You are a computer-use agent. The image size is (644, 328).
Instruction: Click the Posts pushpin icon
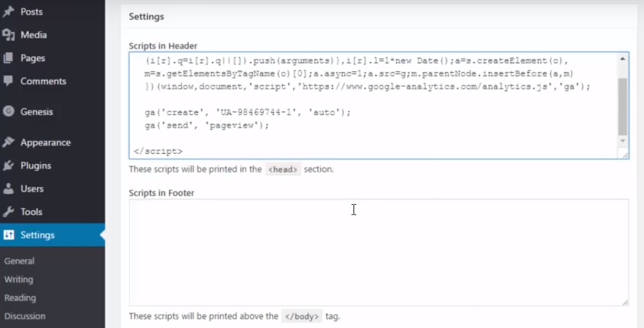point(8,11)
